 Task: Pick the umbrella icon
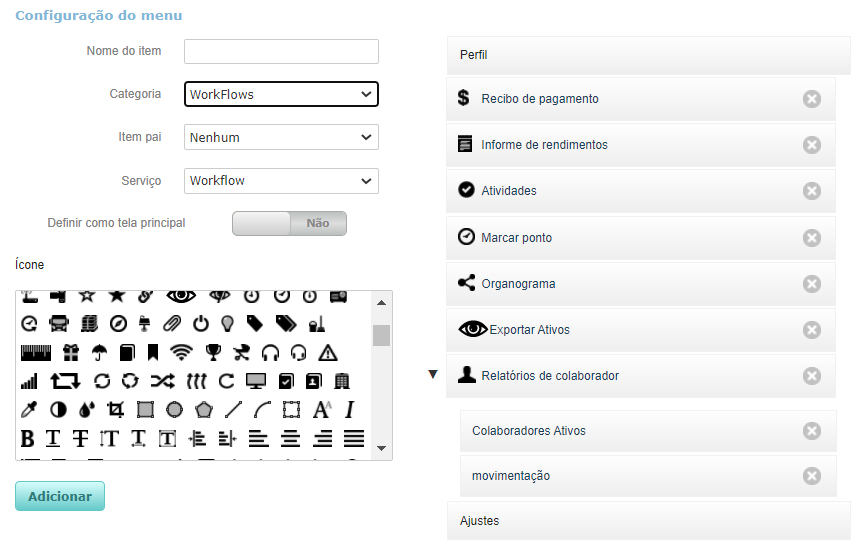coord(99,352)
